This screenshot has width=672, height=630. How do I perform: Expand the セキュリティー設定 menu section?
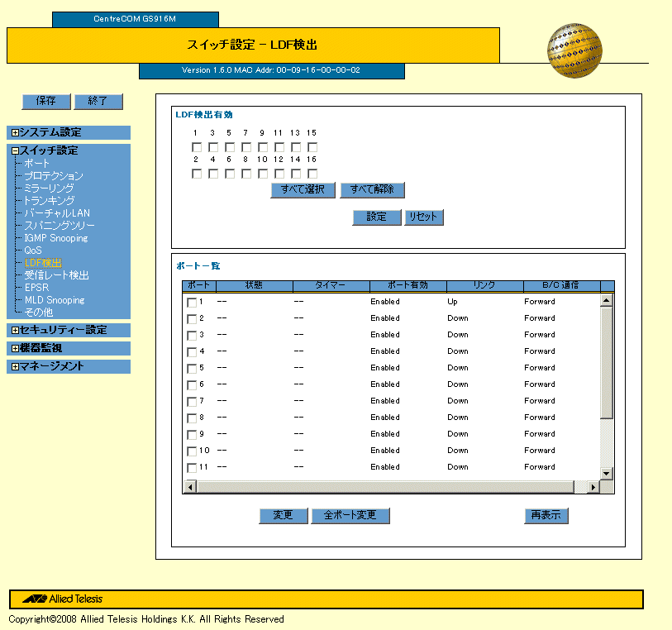pos(15,330)
